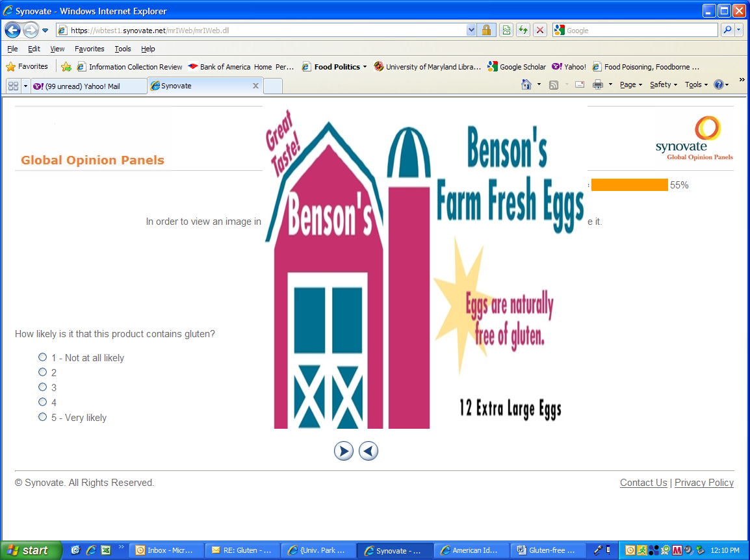Expand the address bar history dropdown
The height and width of the screenshot is (560, 750).
[471, 30]
